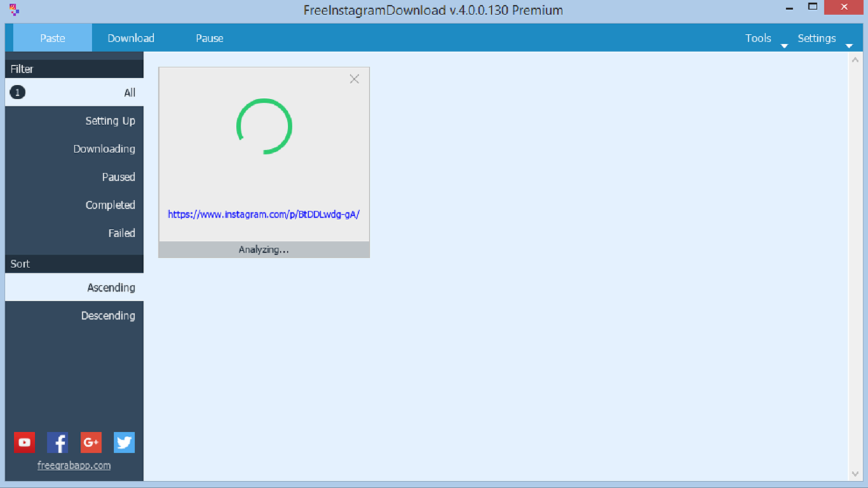Remove the download card with X
Screen dimensions: 868x488
[x=355, y=79]
